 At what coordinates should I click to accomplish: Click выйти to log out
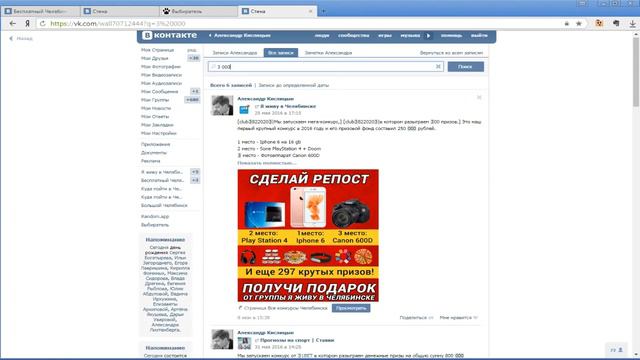pyautogui.click(x=479, y=36)
